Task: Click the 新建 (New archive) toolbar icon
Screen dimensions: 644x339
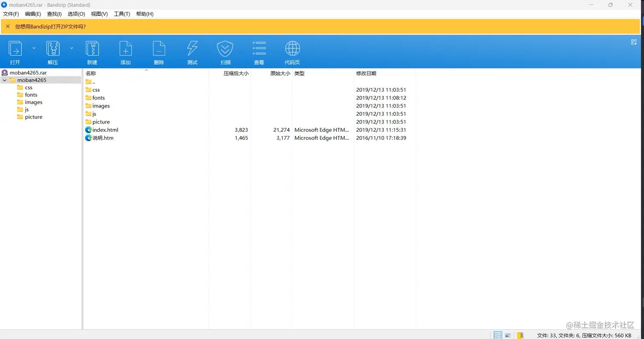Action: (x=92, y=49)
